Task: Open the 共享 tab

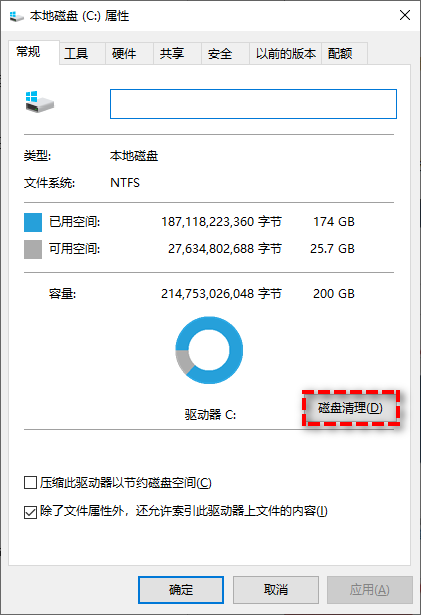Action: (x=172, y=53)
